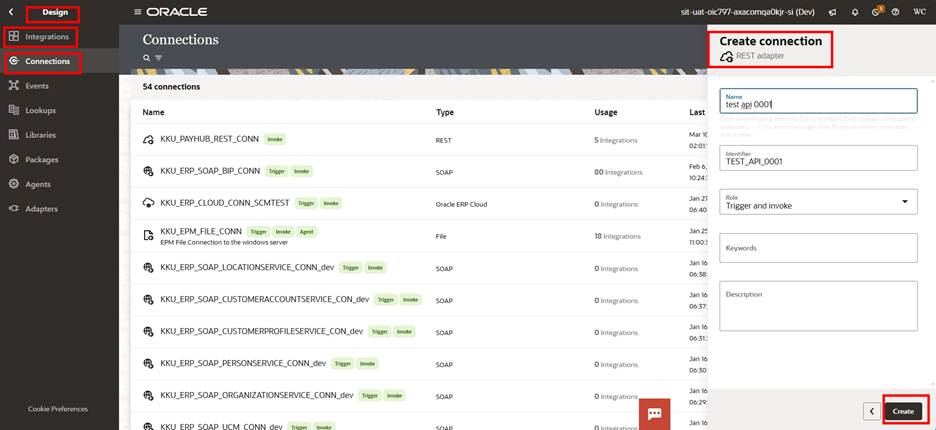Click the Invoke tag on KKU_PAYHUB_REST_CONN
The width and height of the screenshot is (936, 430).
point(275,139)
